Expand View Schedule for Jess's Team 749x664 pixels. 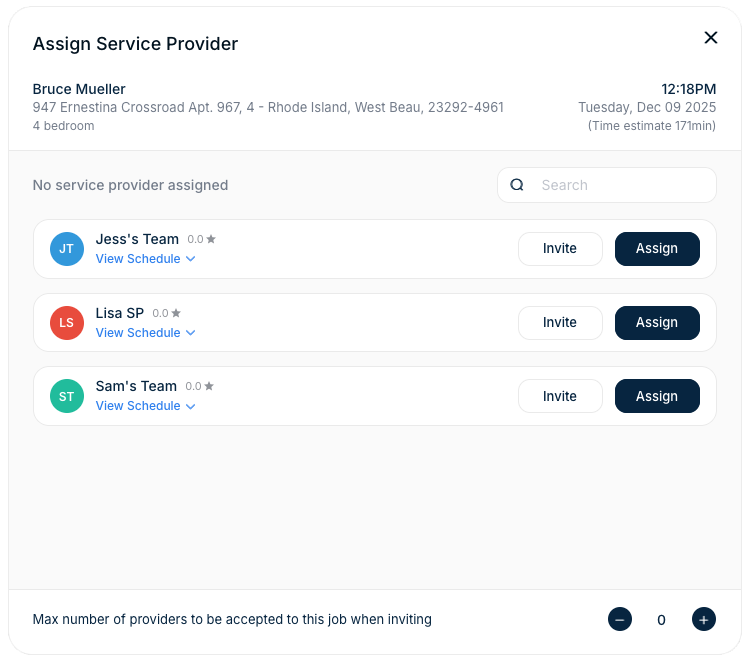click(145, 259)
